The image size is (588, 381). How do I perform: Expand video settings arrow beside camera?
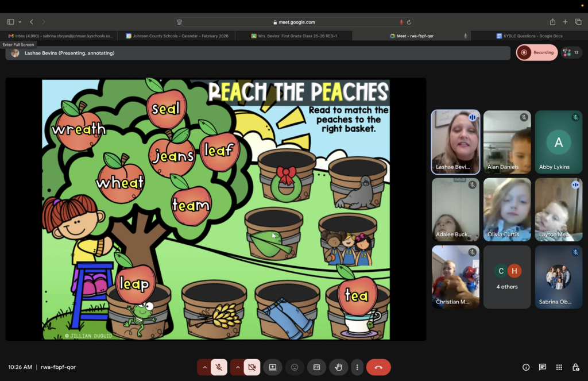tap(237, 367)
